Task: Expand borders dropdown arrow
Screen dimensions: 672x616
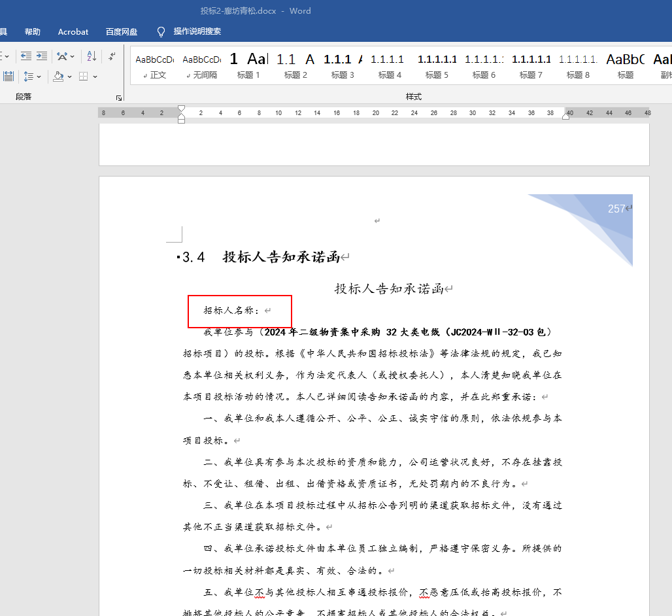Action: coord(95,77)
